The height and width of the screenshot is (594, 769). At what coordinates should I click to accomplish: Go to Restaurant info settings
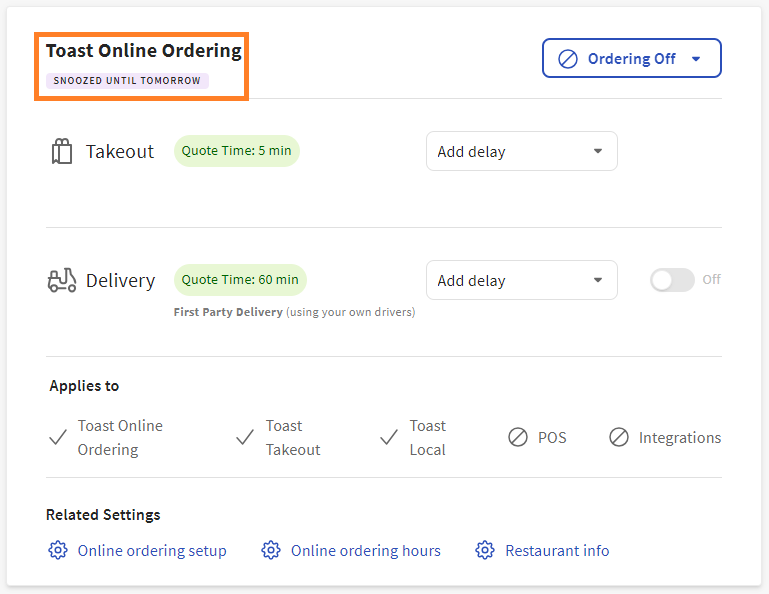(557, 551)
